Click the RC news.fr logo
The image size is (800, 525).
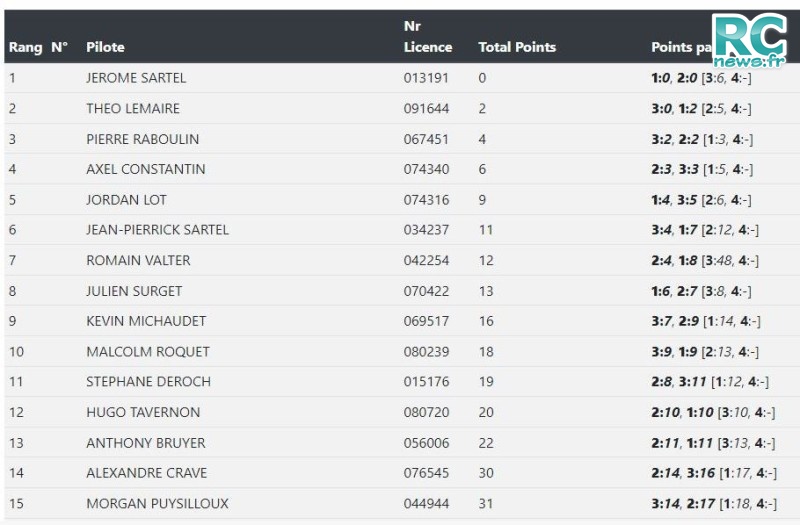(x=749, y=40)
